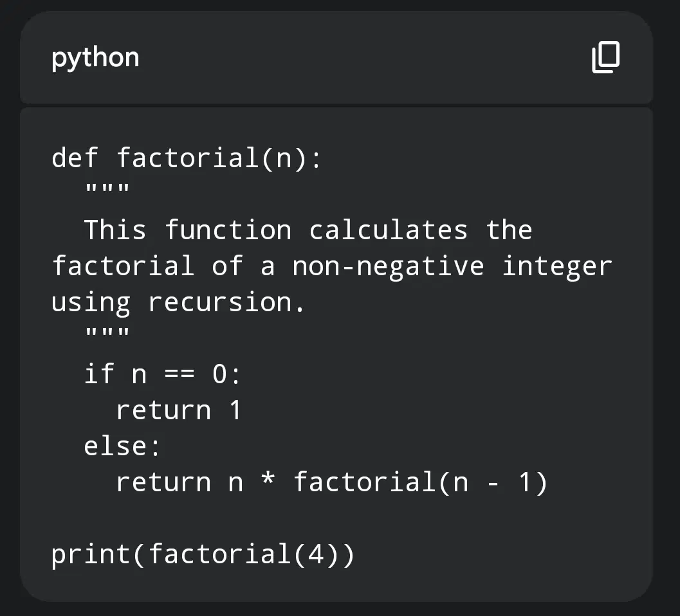This screenshot has height=616, width=680.
Task: Click the word 'calculates' in docstring
Action: pos(388,230)
